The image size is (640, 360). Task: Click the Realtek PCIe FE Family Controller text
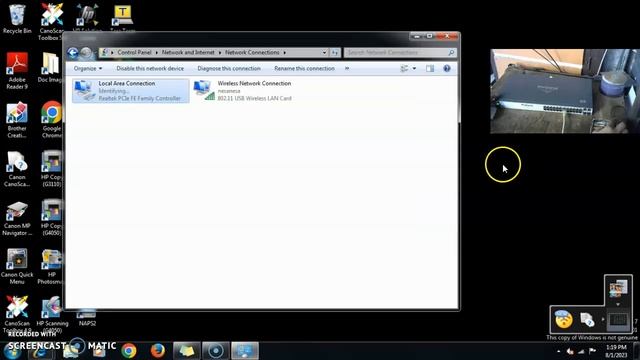tap(140, 98)
